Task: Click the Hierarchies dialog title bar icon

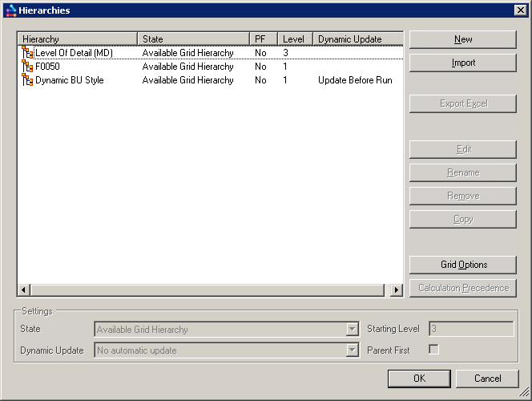Action: pos(10,10)
